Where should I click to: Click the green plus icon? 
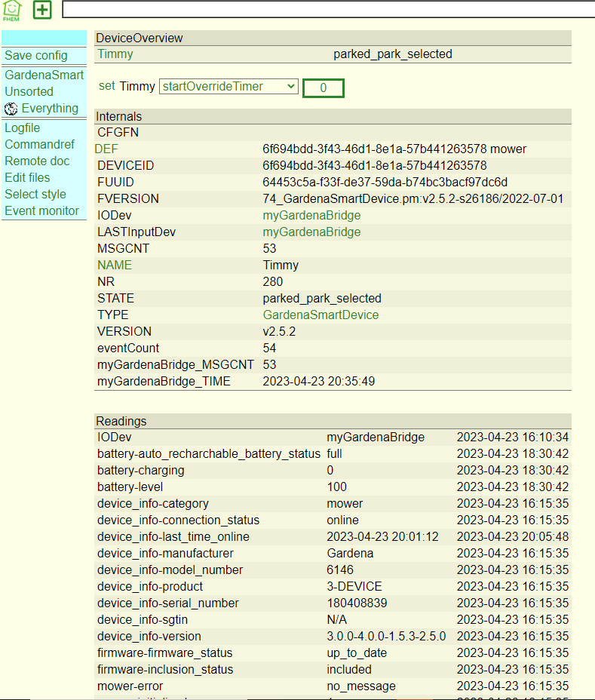[42, 10]
